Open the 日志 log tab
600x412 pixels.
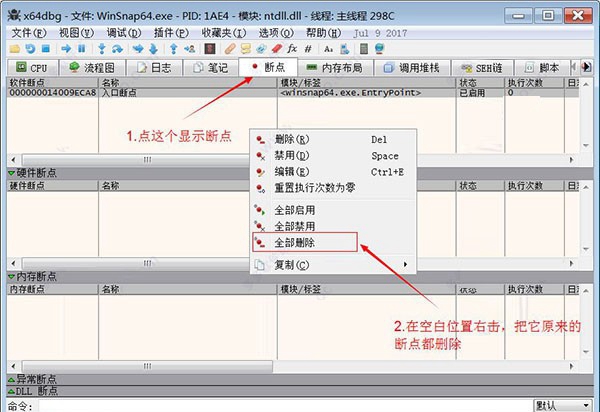click(154, 68)
